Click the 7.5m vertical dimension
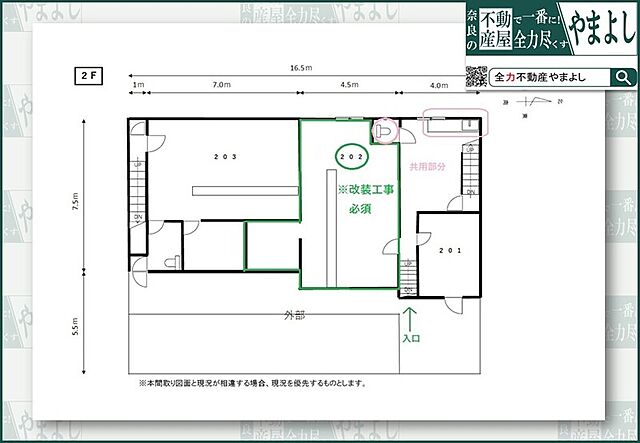The image size is (640, 443). tap(75, 204)
